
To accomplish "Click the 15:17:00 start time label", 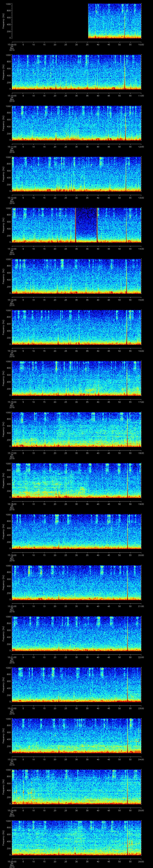I will 12,453.
